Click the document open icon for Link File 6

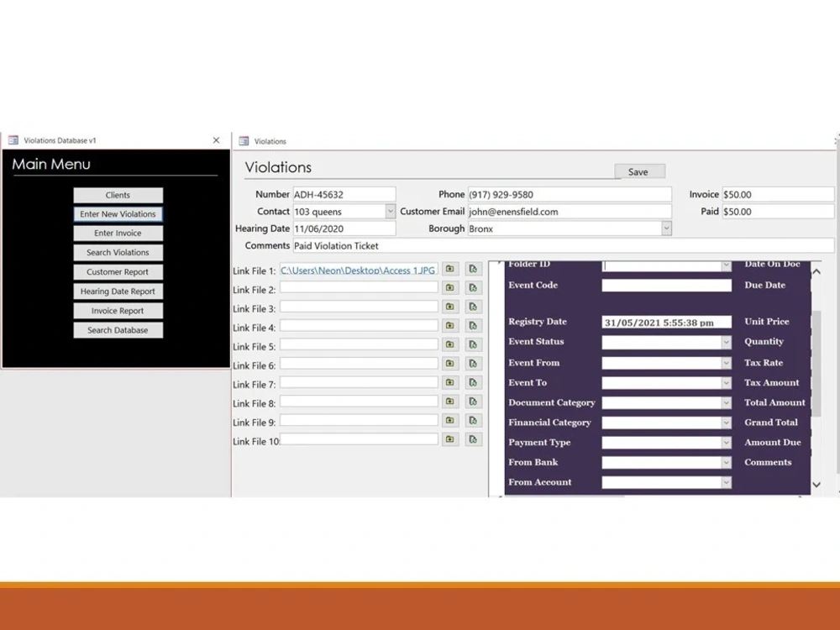coord(473,363)
